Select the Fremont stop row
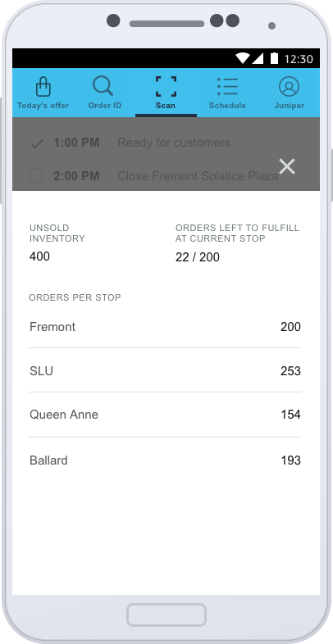 pyautogui.click(x=165, y=327)
